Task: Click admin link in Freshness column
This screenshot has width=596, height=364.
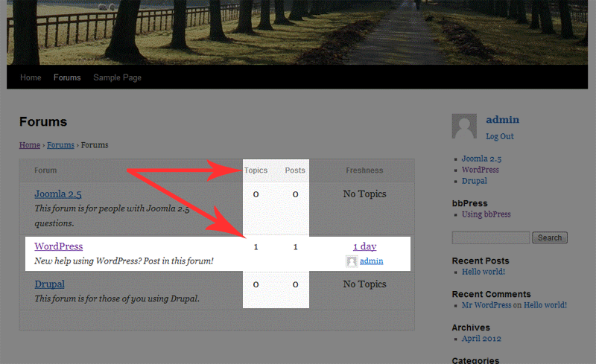Action: tap(371, 261)
